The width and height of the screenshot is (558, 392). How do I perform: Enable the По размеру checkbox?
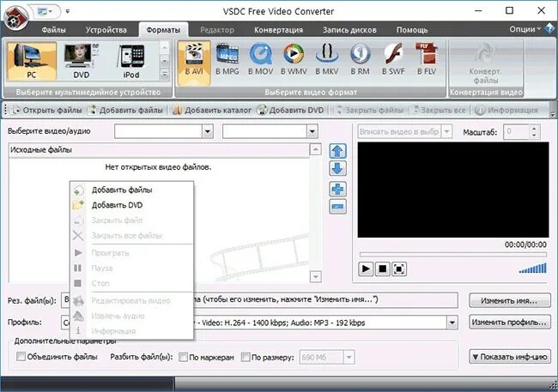tap(246, 357)
